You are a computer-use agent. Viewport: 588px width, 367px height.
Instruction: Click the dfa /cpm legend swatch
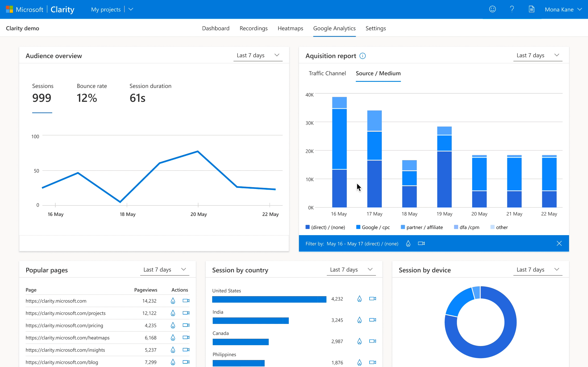pyautogui.click(x=456, y=227)
